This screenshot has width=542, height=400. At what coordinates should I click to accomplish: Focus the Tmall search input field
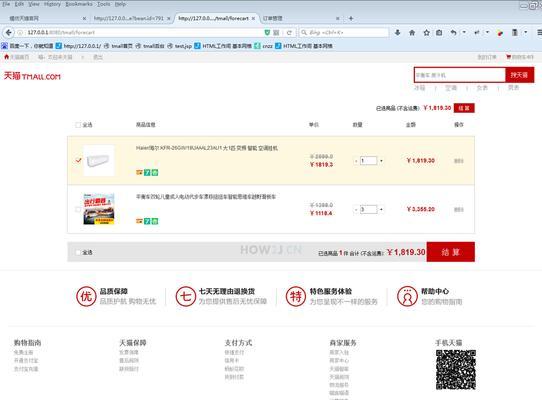(x=460, y=75)
